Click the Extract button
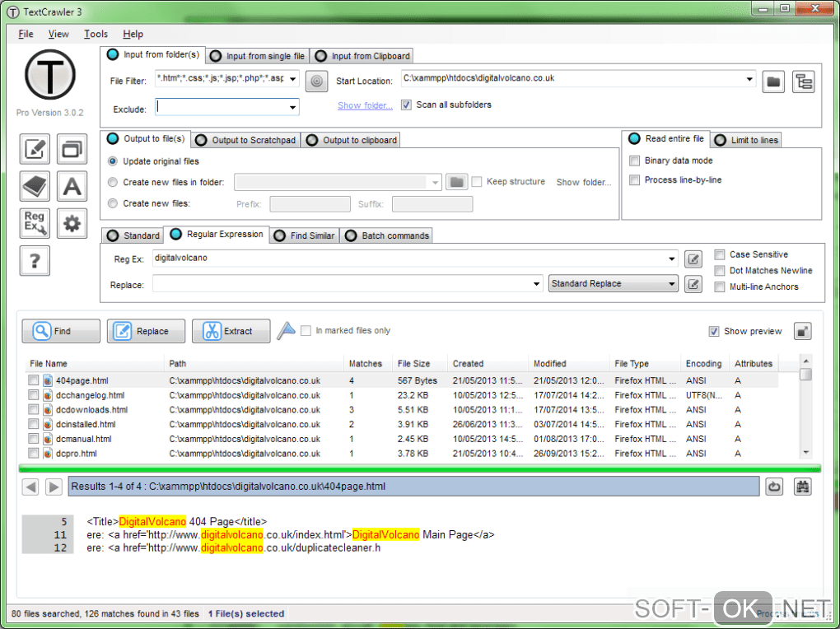Screen dimensions: 840x629 tap(231, 331)
